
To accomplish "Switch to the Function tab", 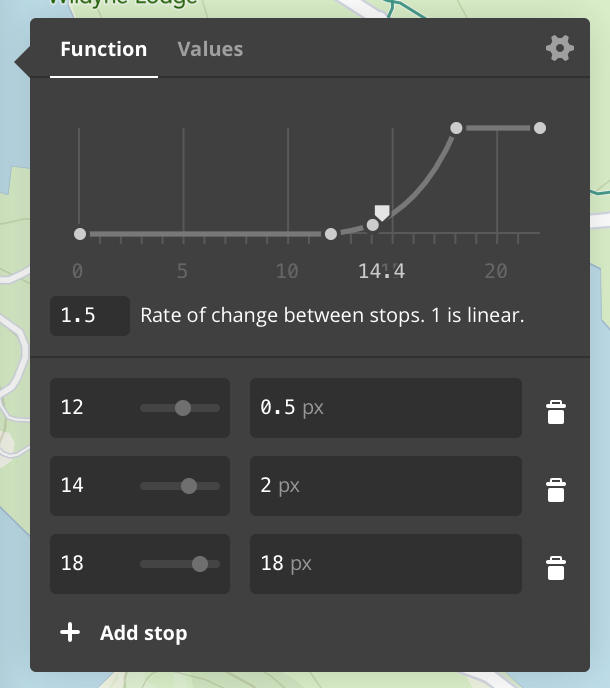I will tap(103, 49).
